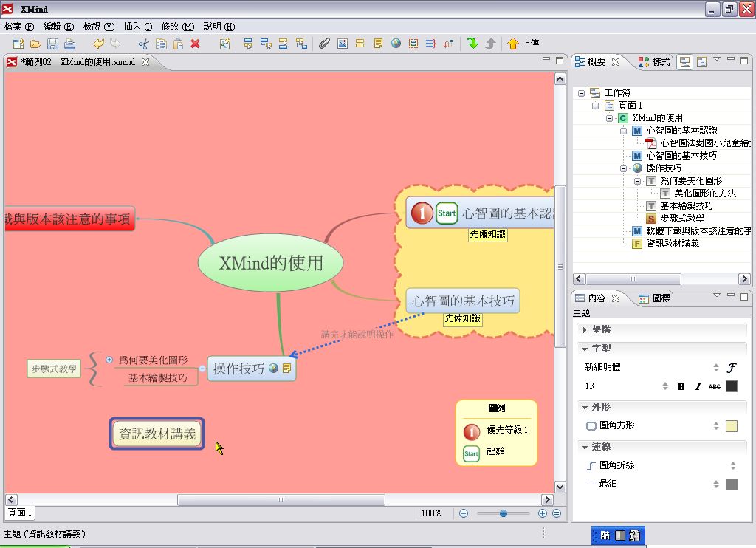Click the Relationship toolbar icon
The height and width of the screenshot is (548, 756).
[448, 44]
